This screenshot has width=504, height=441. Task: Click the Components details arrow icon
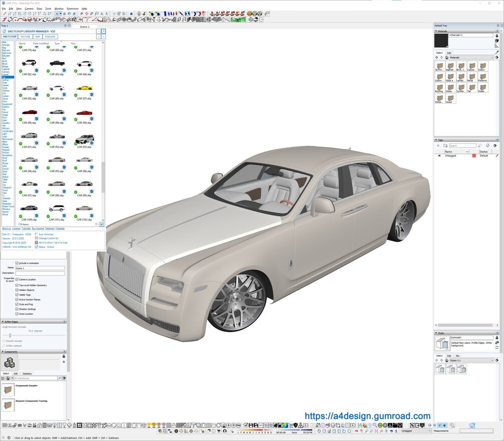click(64, 378)
